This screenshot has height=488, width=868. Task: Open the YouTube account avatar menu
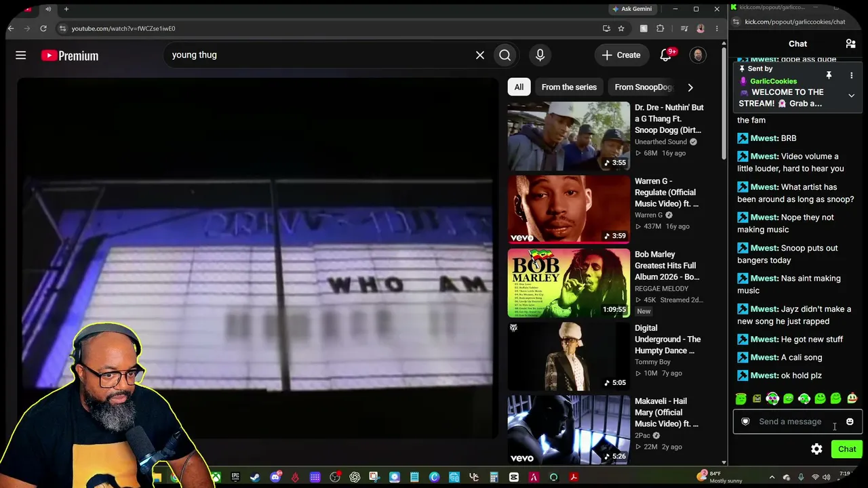(698, 55)
